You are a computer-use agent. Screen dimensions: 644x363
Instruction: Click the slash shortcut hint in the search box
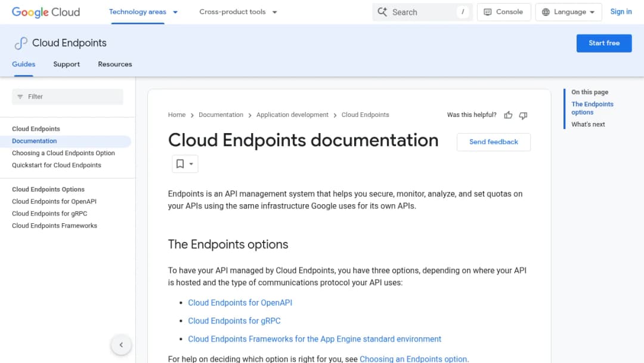pyautogui.click(x=463, y=12)
